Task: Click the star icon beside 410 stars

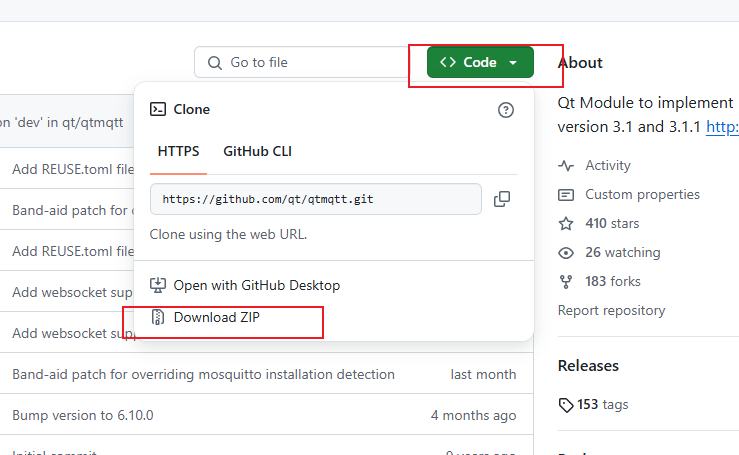Action: click(566, 223)
